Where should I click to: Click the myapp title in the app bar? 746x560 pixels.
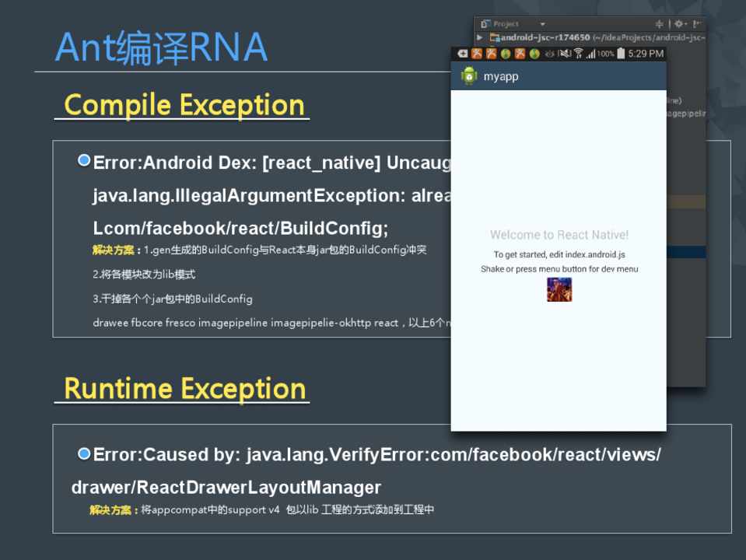501,76
